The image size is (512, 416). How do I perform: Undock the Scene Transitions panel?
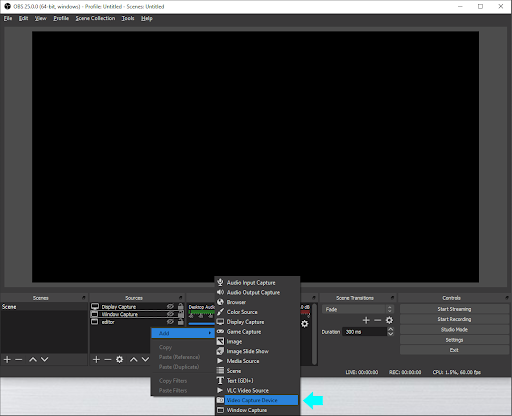coord(393,297)
